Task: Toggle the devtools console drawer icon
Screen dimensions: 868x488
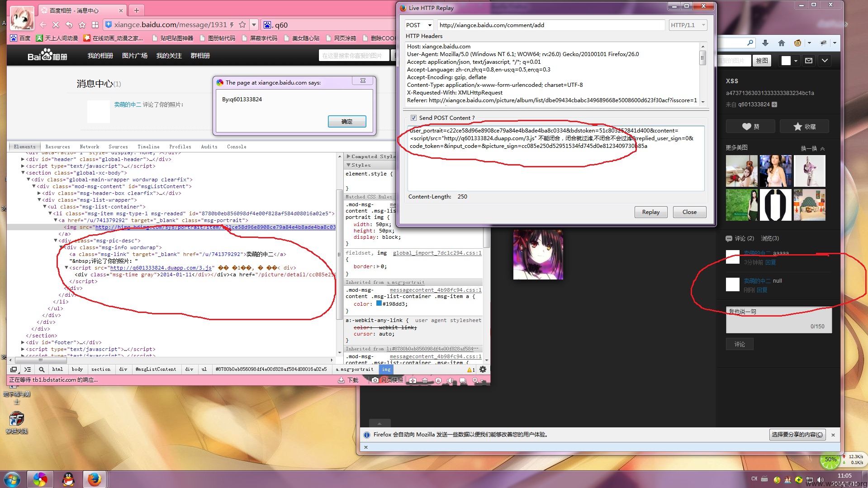Action: (28, 370)
